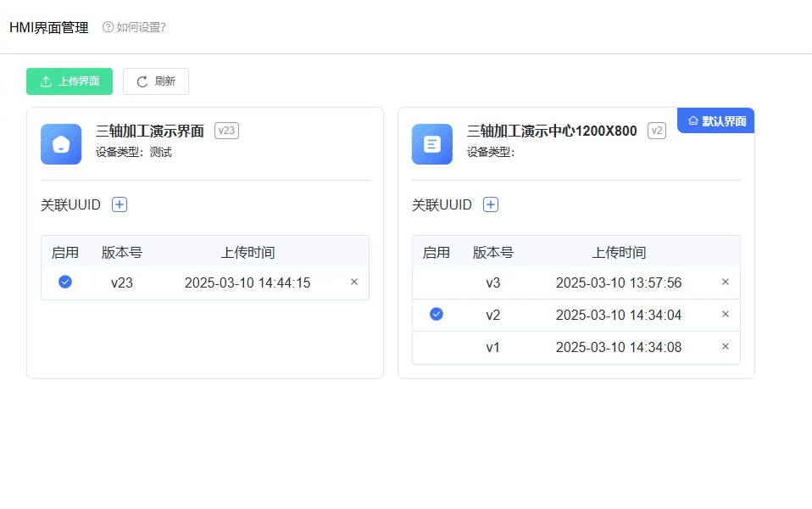Image resolution: width=812 pixels, height=509 pixels.
Task: Click the 三轴加工演示界面 card icon
Action: 61,144
